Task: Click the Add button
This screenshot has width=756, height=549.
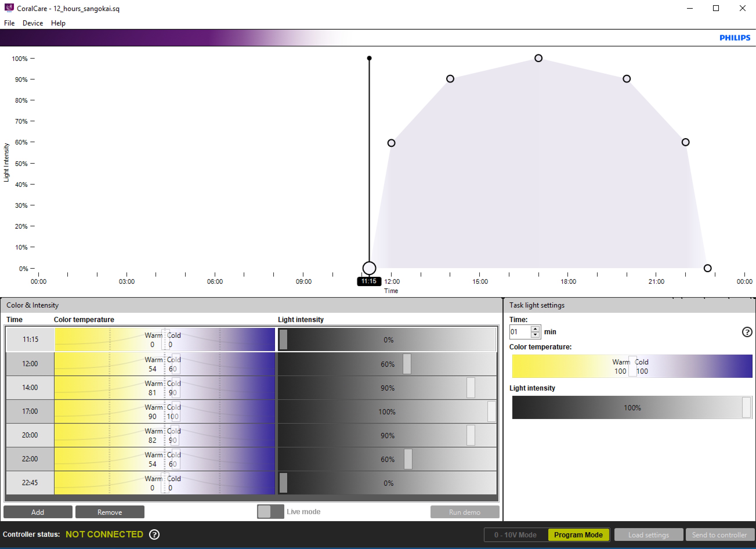Action: 38,512
